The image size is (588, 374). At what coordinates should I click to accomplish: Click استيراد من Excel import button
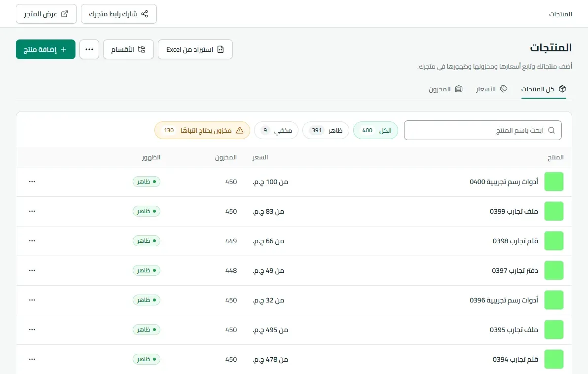pos(195,49)
